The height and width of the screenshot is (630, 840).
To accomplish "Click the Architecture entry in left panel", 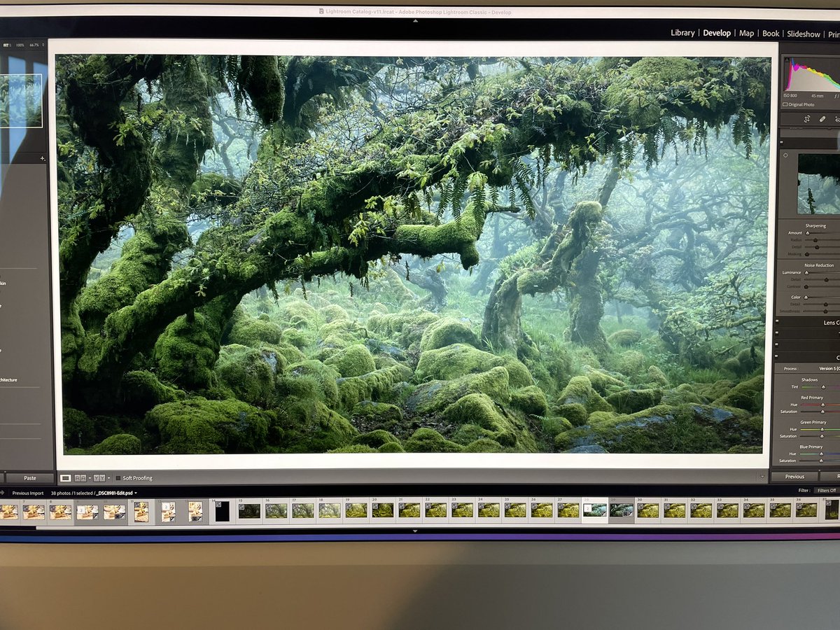I will 9,380.
